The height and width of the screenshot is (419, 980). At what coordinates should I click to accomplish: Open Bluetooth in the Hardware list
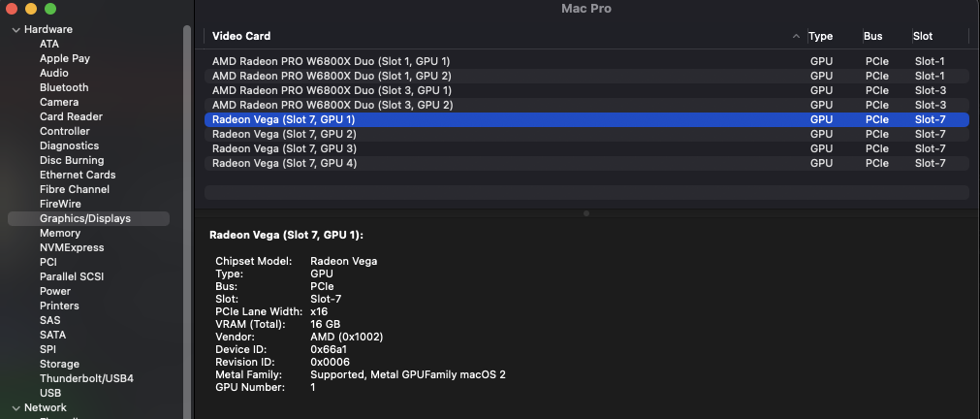(64, 87)
